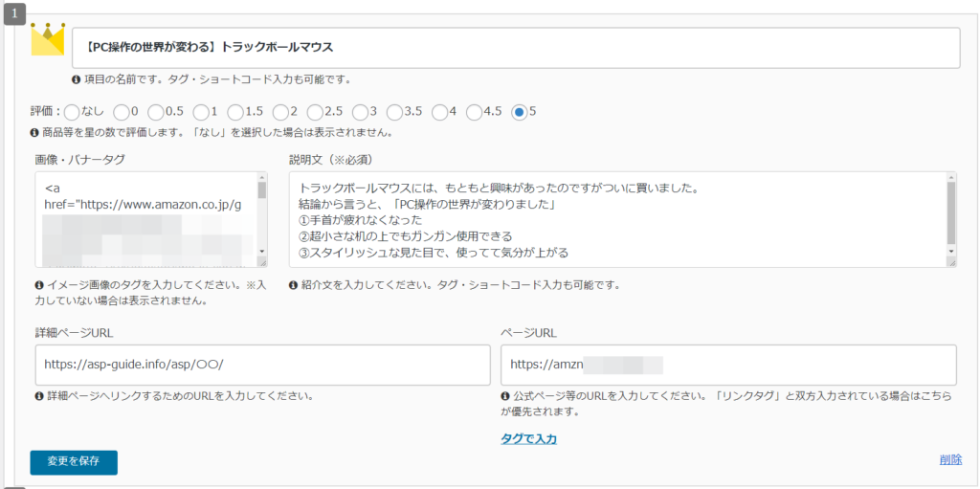The height and width of the screenshot is (489, 980).
Task: Pick the 3 star rating radio
Action: (361, 112)
